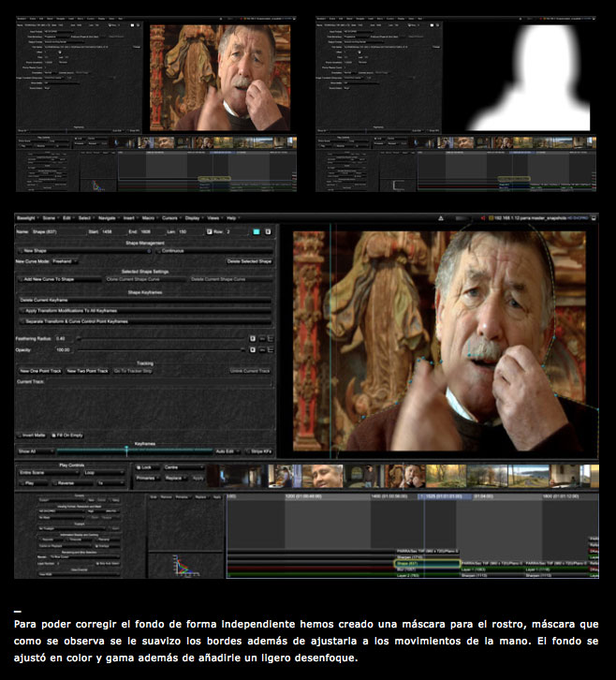Toggle the Invert Matte checkbox
This screenshot has width=616, height=680.
coord(21,435)
